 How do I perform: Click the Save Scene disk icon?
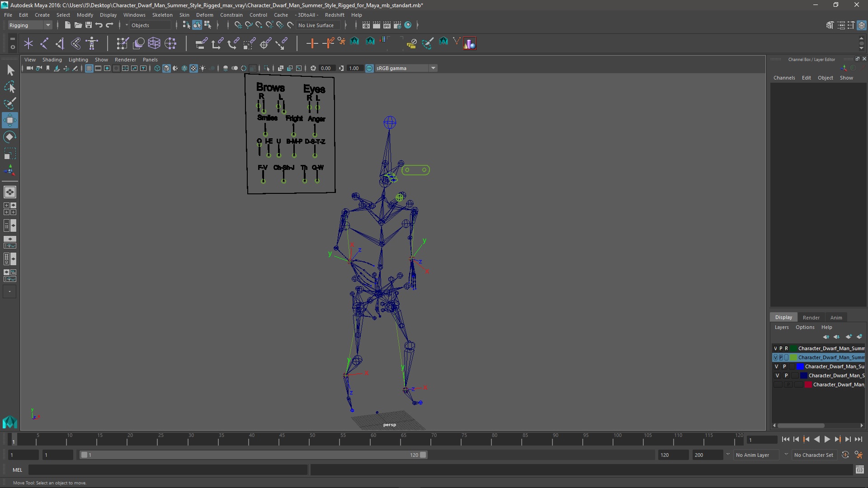tap(88, 25)
